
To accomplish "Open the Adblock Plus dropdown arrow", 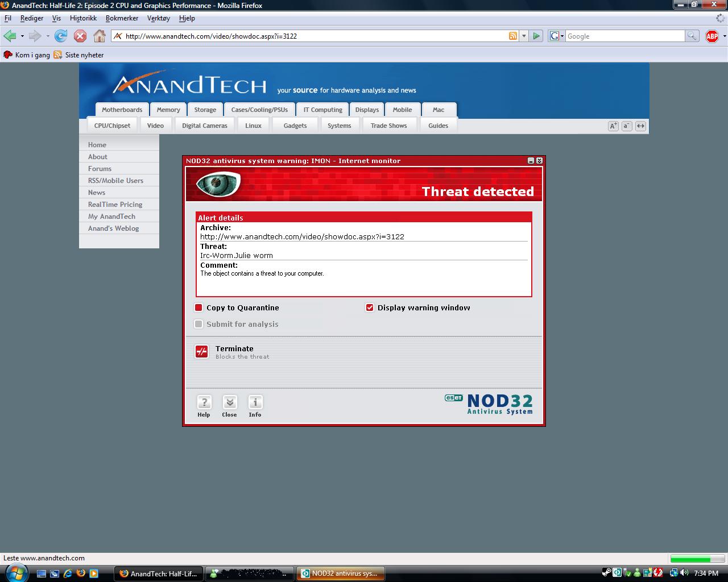I will click(724, 36).
